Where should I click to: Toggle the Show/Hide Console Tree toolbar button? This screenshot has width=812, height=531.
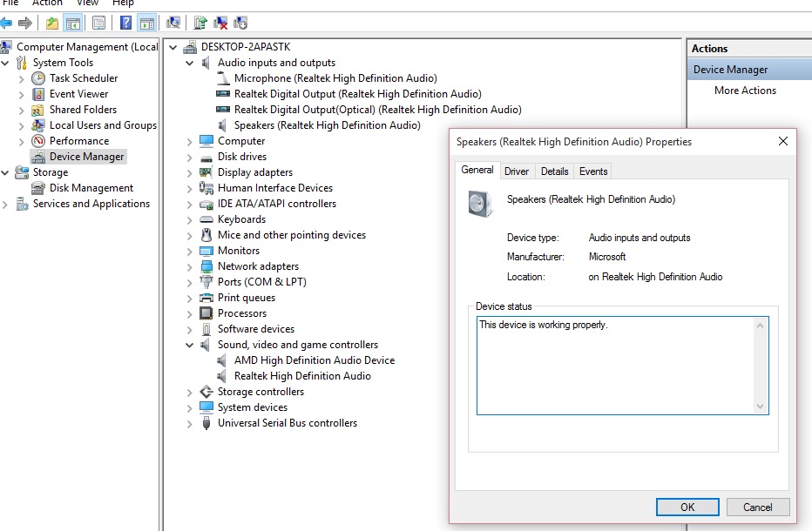click(73, 23)
